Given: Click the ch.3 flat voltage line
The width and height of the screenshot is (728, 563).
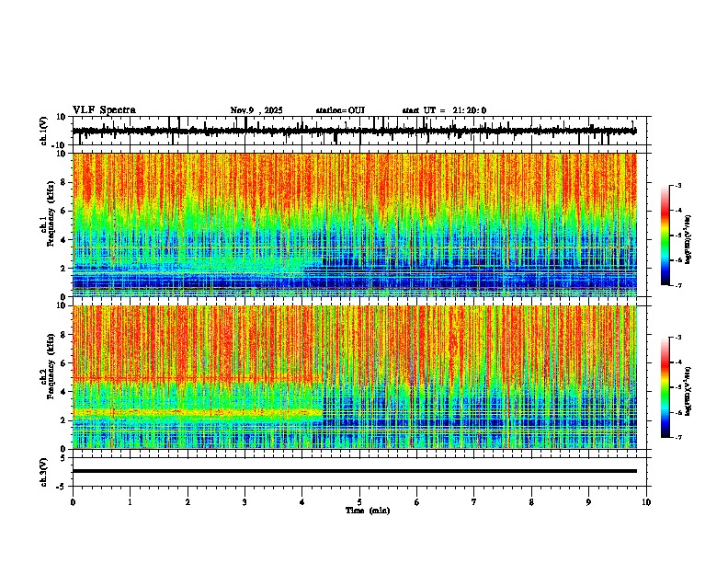Looking at the screenshot, I should [355, 471].
